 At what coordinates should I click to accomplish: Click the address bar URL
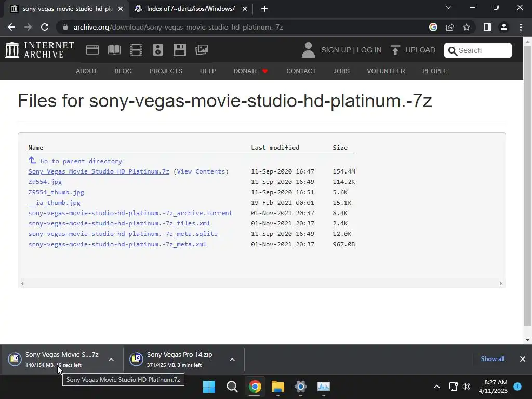[x=178, y=27]
